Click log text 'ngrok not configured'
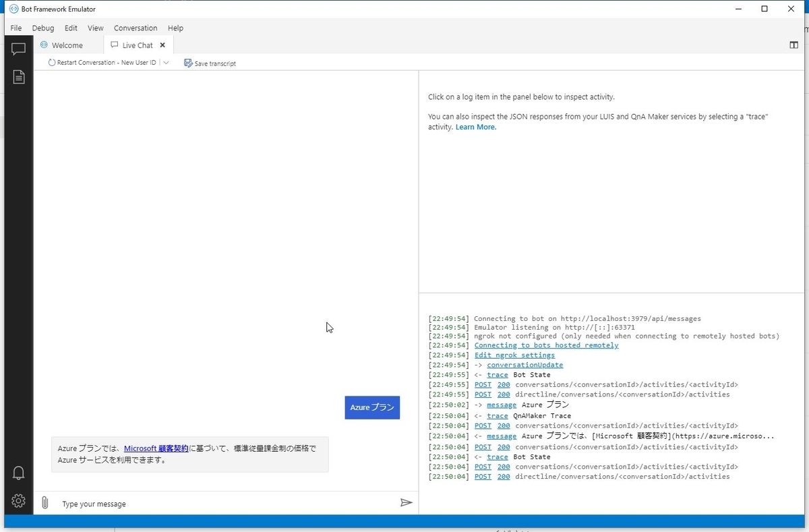The image size is (809, 532). point(515,336)
